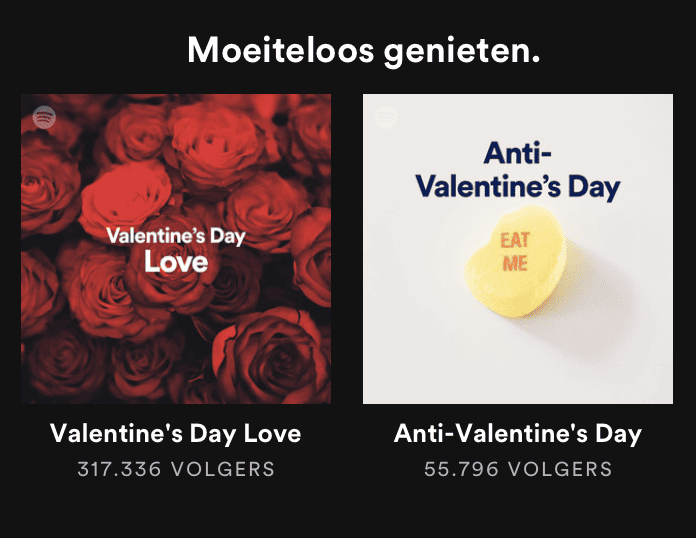The height and width of the screenshot is (538, 696).
Task: Click the dark blue "Anti-" text on the cover
Action: pos(518,154)
